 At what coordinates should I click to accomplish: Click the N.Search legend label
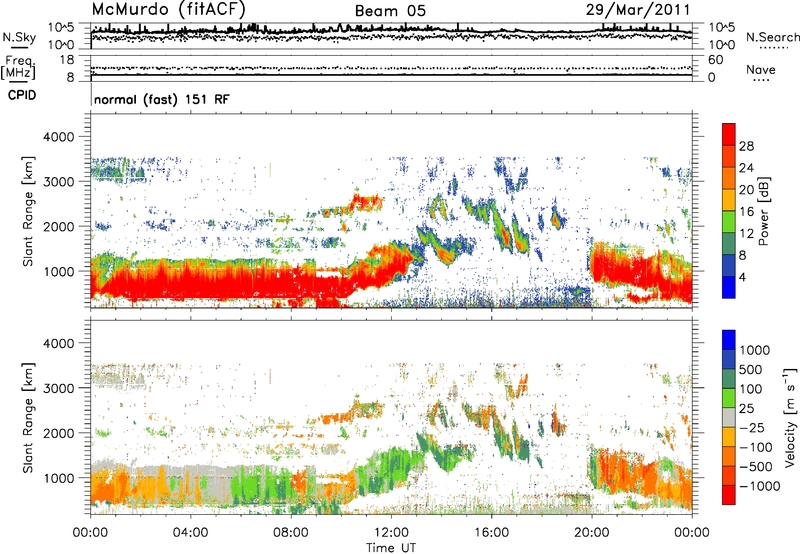(x=772, y=37)
